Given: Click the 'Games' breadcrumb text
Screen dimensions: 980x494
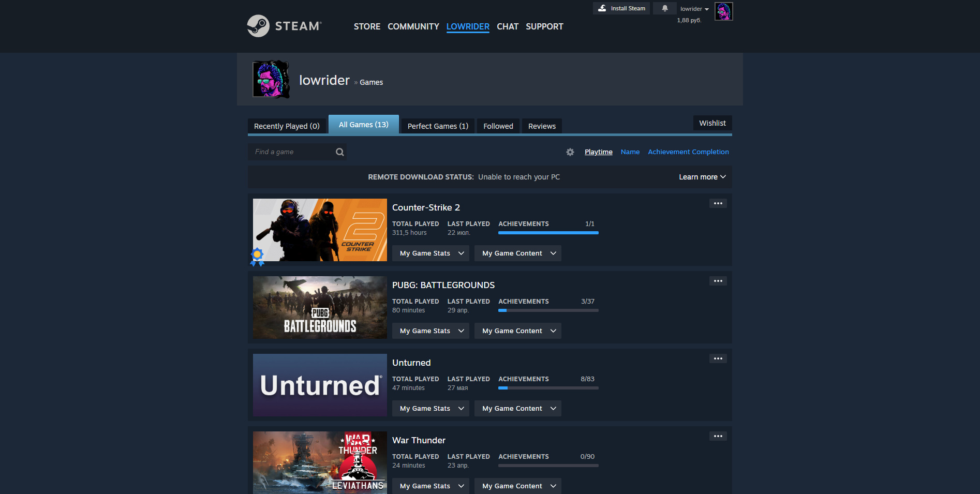Looking at the screenshot, I should click(x=372, y=82).
